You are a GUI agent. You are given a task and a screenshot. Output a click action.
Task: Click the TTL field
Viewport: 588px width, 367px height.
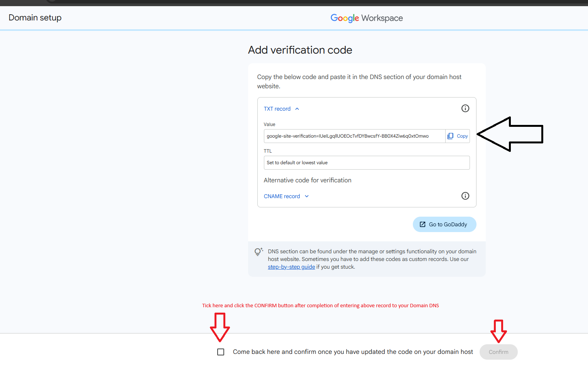pyautogui.click(x=367, y=163)
